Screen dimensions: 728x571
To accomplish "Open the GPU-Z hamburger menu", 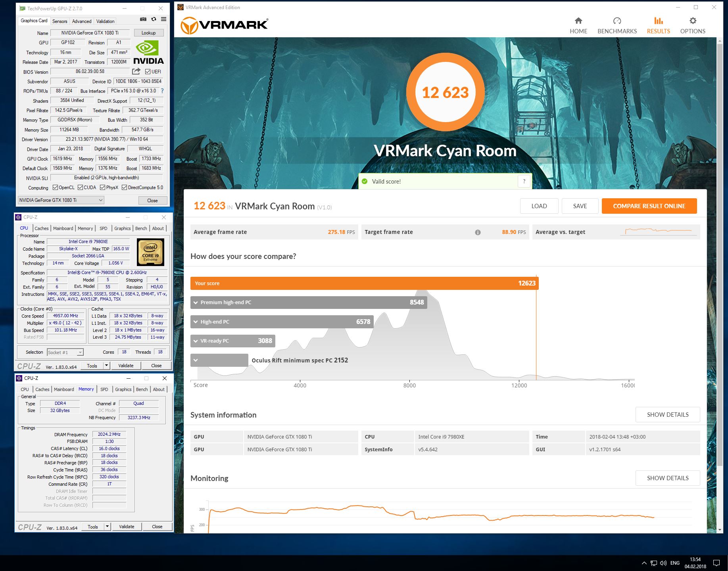I will click(163, 19).
